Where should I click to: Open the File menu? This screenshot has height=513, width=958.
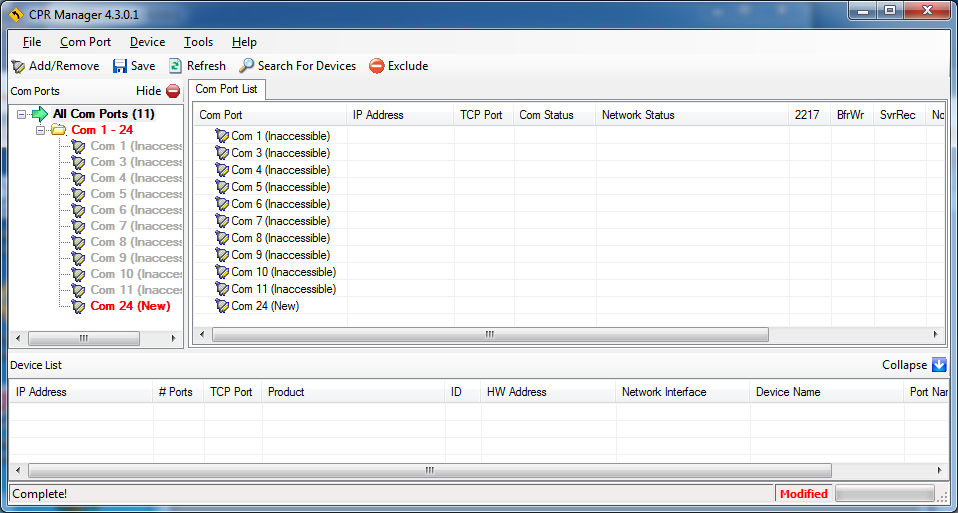tap(32, 42)
